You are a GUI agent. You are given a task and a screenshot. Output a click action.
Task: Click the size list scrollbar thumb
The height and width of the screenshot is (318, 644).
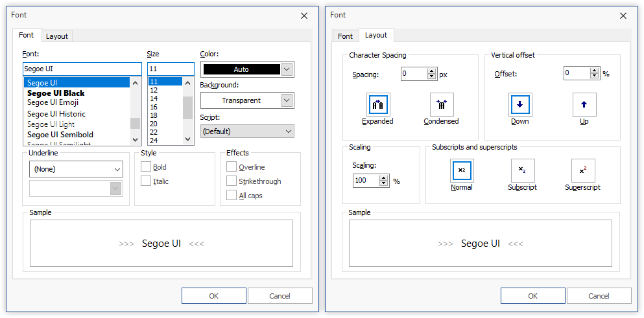[x=187, y=108]
